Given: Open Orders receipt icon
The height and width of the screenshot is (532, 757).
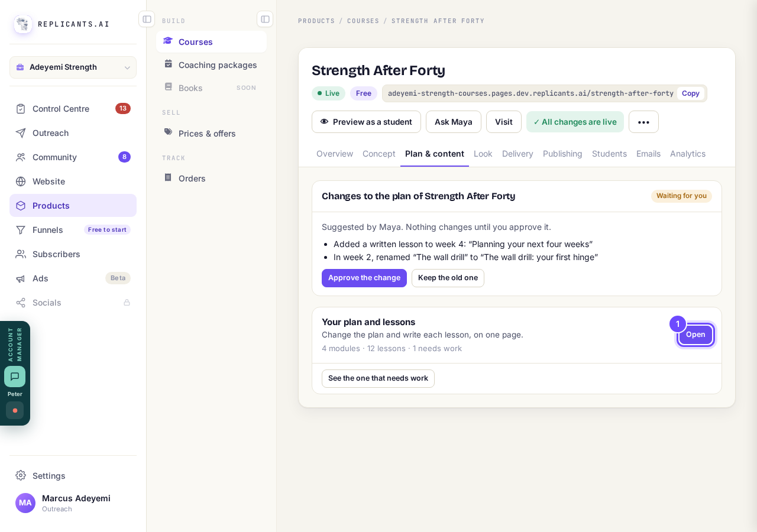Looking at the screenshot, I should tap(169, 177).
